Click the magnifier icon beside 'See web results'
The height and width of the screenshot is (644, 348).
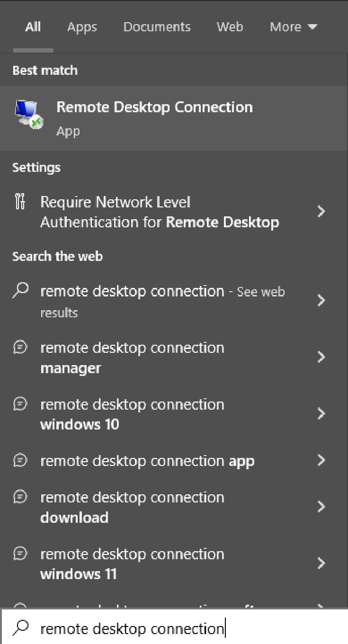click(x=20, y=291)
